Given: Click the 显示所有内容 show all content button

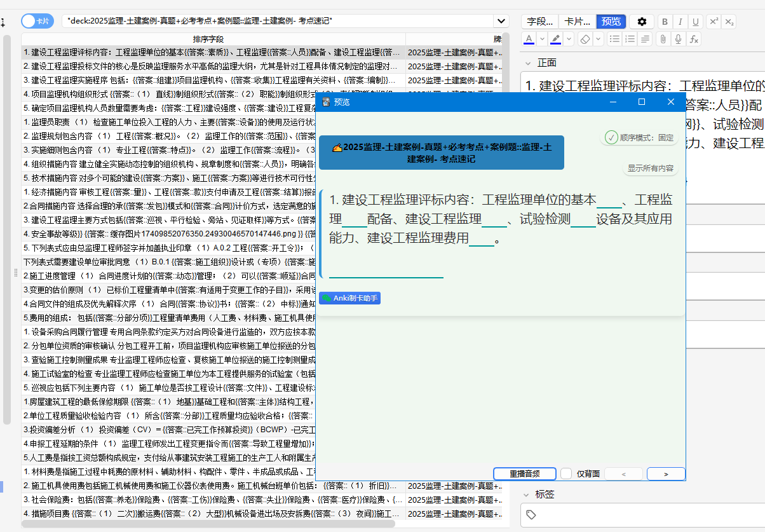Looking at the screenshot, I should click(651, 168).
